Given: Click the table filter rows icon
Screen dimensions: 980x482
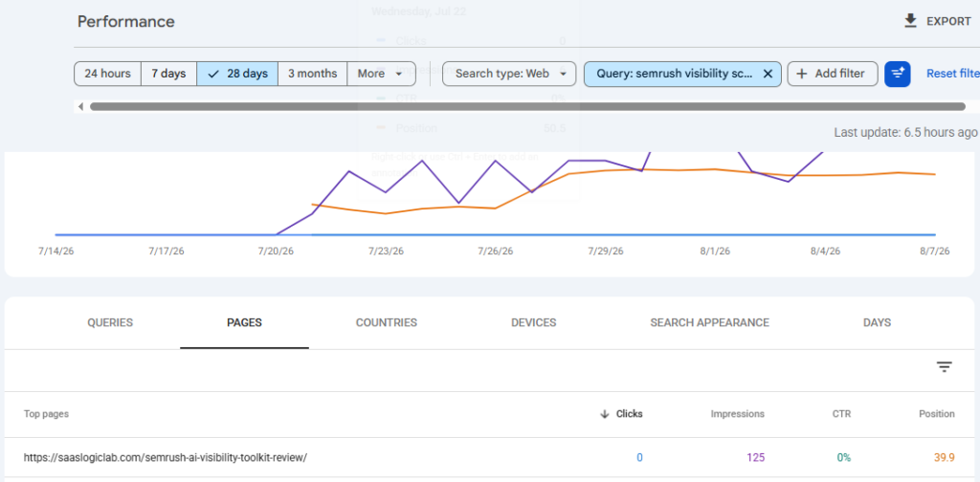Looking at the screenshot, I should click(944, 367).
